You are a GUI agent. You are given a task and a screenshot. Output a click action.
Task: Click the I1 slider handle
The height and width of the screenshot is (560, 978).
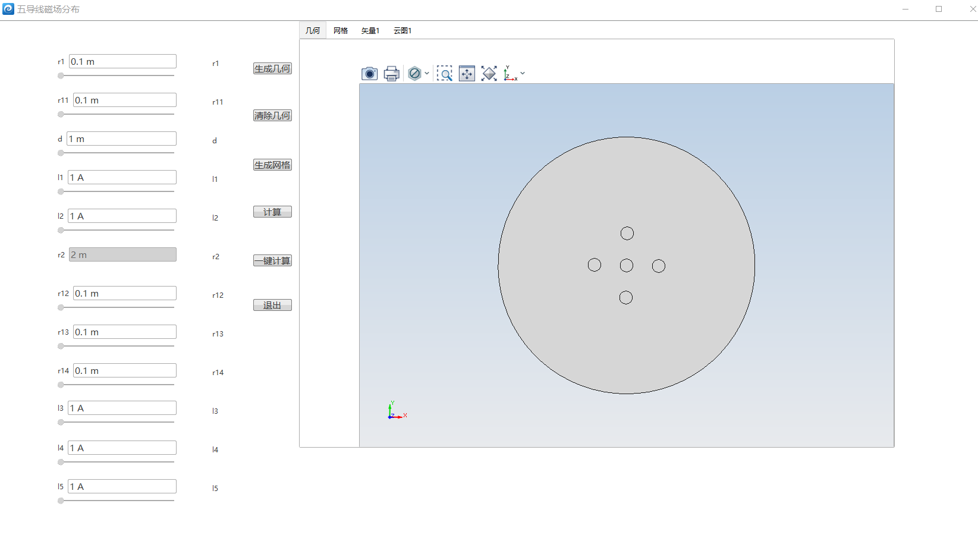(61, 191)
